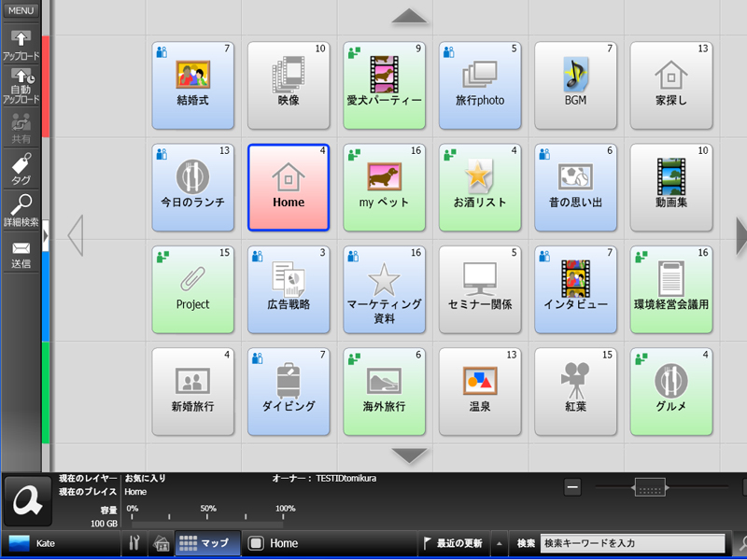Viewport: 747px width, 560px height.
Task: Select the utensils icon beside Kate
Action: [x=135, y=542]
